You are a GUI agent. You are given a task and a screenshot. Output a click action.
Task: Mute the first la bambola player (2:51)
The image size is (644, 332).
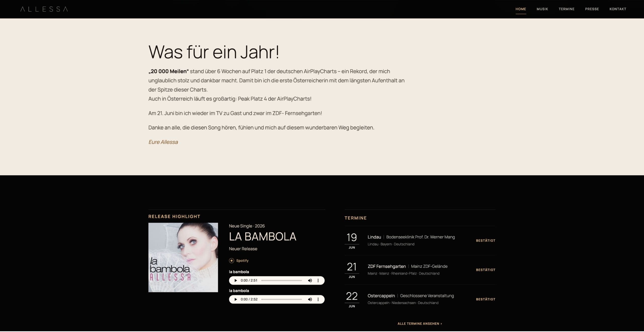(x=310, y=280)
